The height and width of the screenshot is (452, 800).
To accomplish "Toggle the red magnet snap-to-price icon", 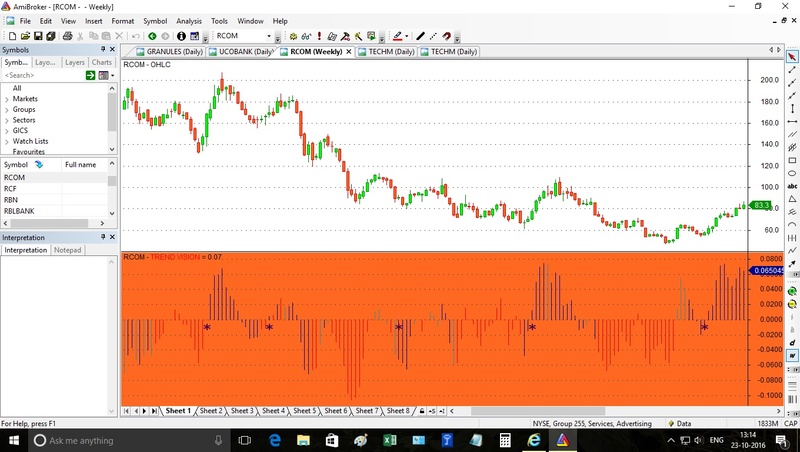I will point(446,36).
